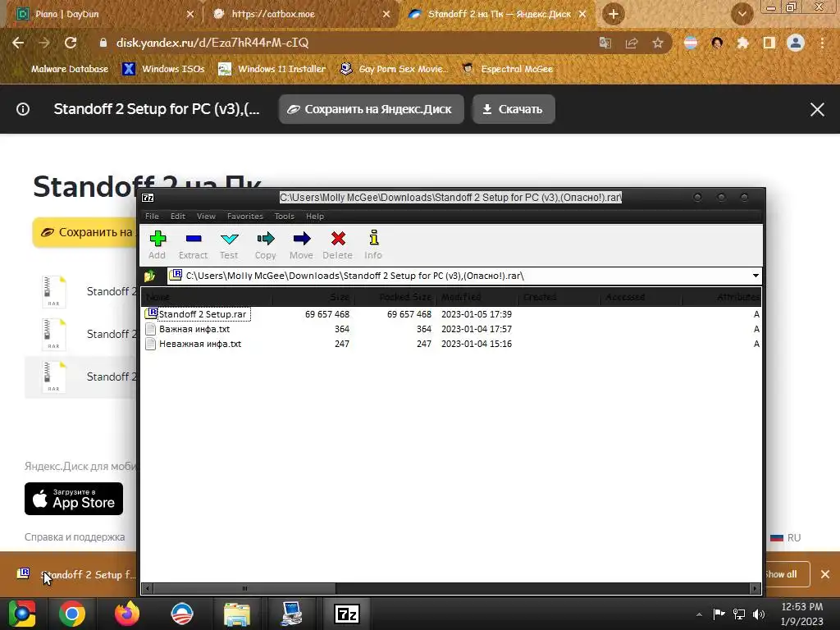Open Chrome three-dot menu
Screen dimensions: 840x630
point(822,43)
